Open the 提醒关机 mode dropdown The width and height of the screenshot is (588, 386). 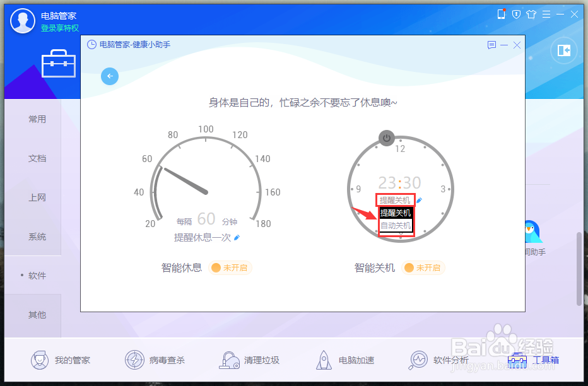coord(395,200)
